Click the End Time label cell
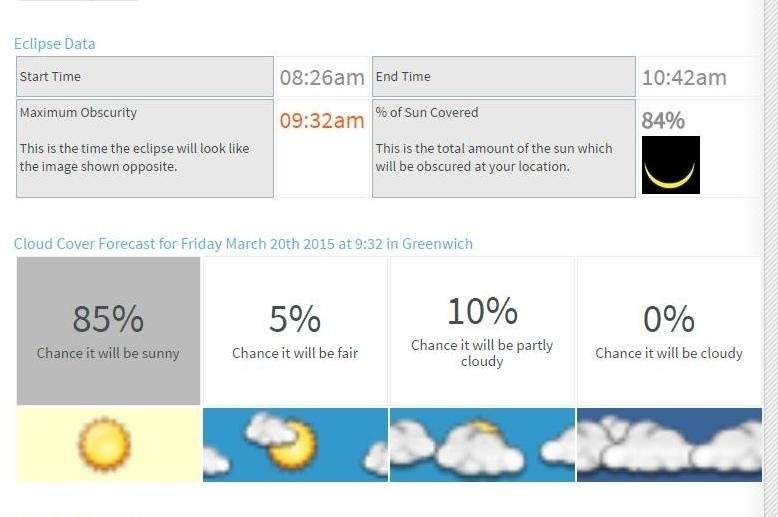This screenshot has width=778, height=517. [503, 77]
